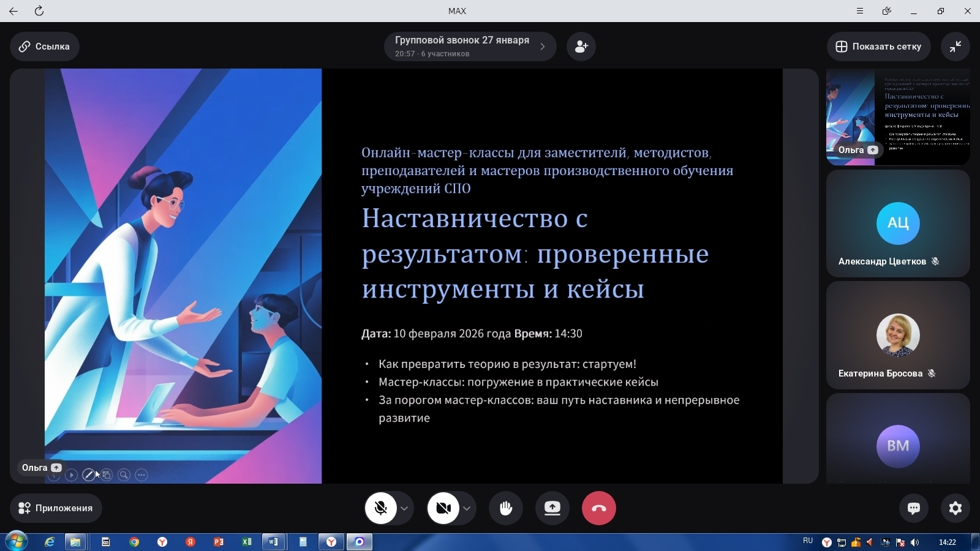
Task: Add a participant to the call
Action: [581, 47]
